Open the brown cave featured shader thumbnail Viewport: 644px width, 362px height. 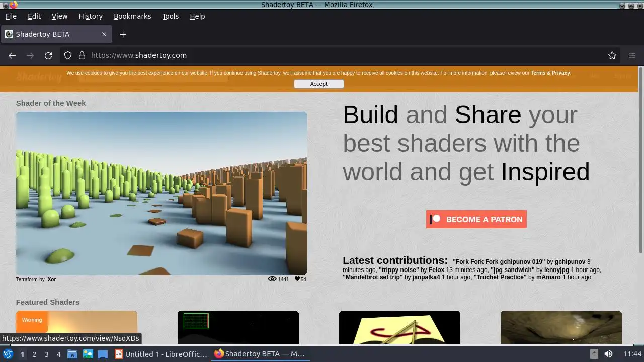(561, 327)
